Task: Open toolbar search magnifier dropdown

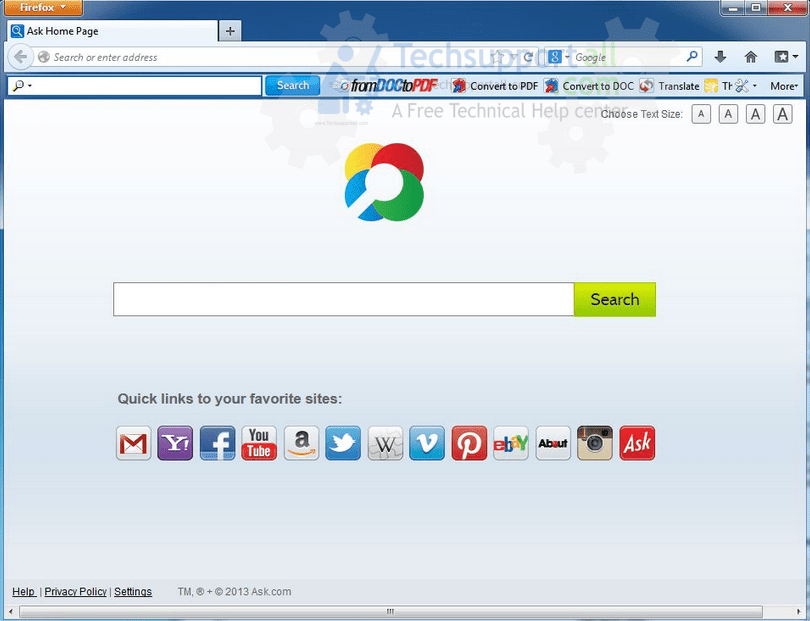Action: (22, 86)
